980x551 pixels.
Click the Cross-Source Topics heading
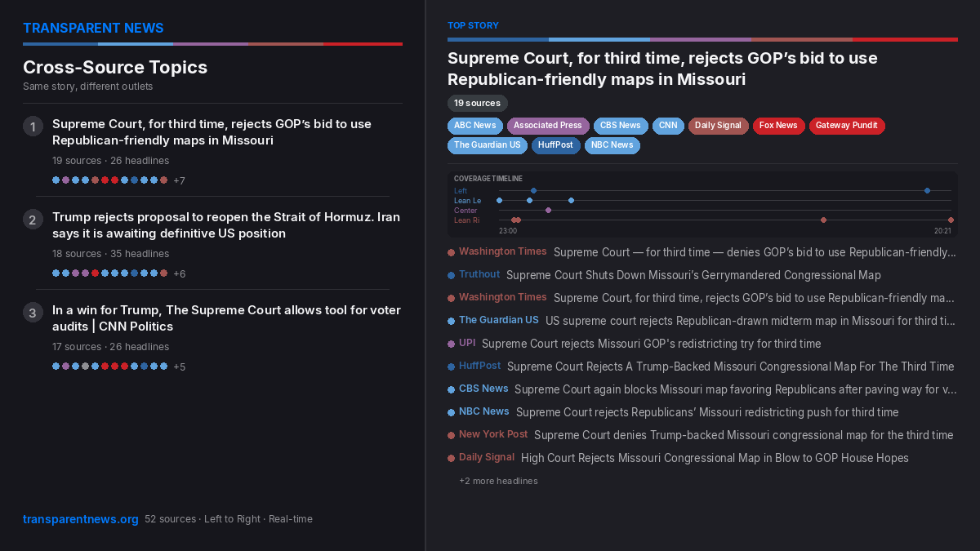pos(115,67)
